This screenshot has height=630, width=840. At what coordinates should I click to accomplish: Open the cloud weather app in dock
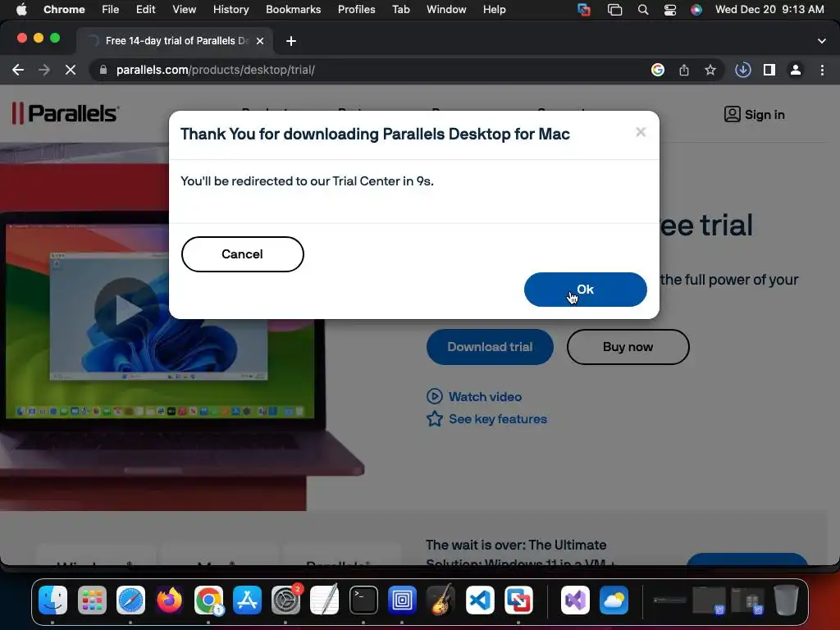(x=614, y=600)
